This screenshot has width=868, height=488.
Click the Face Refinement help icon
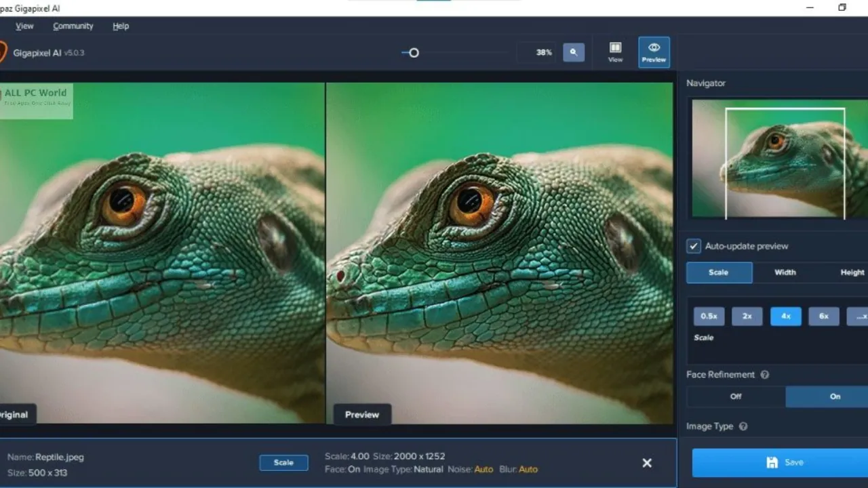coord(765,375)
